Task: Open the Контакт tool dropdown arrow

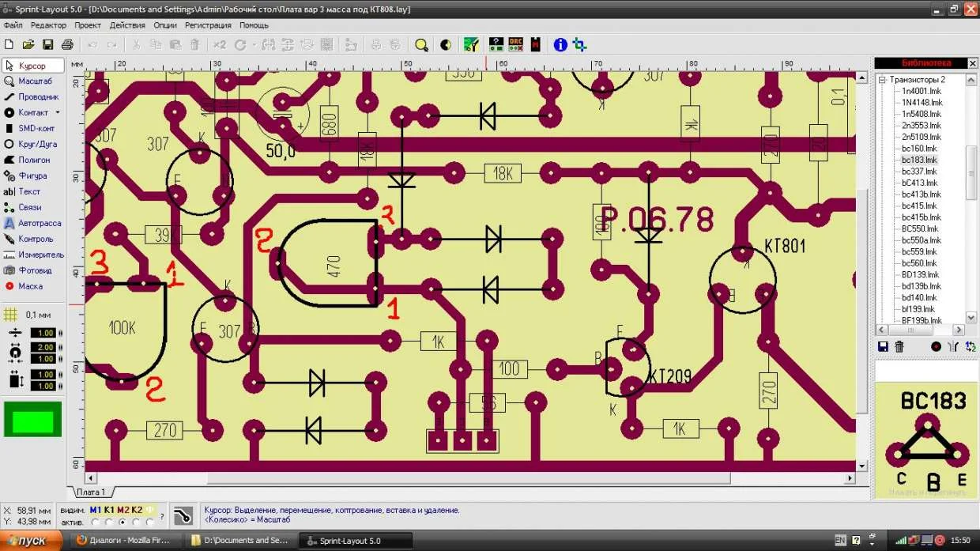Action: [58, 113]
